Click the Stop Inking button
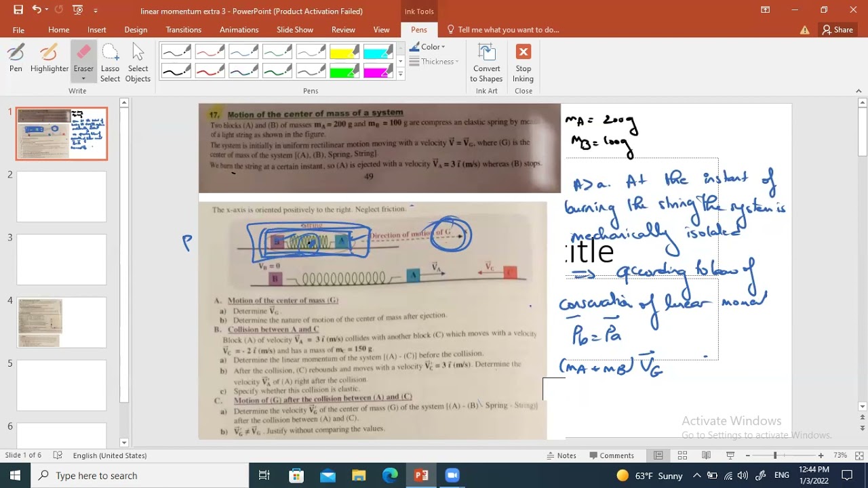Viewport: 868px width, 488px height. click(523, 63)
